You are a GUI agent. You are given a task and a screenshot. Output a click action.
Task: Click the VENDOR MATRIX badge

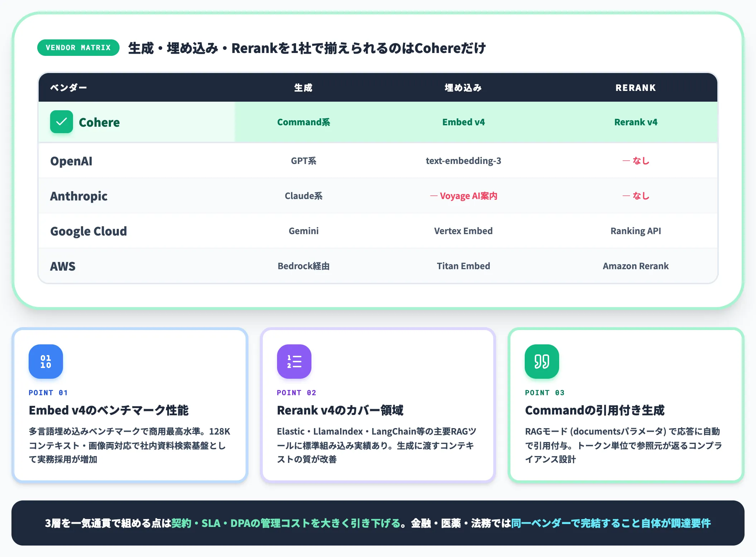tap(78, 48)
